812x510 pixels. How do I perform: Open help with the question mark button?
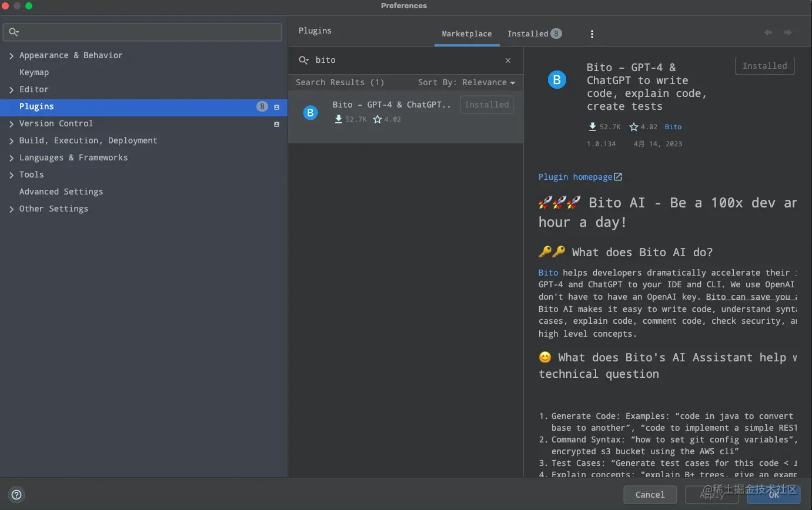coord(16,495)
